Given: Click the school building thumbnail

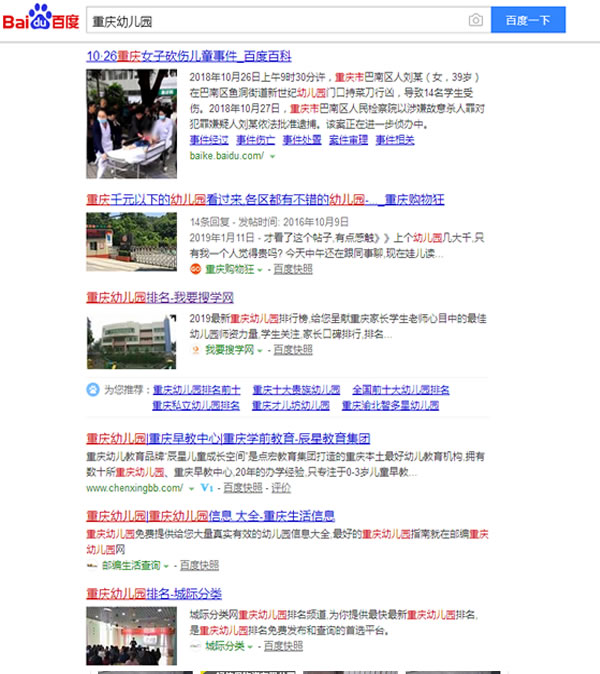Looking at the screenshot, I should (132, 342).
